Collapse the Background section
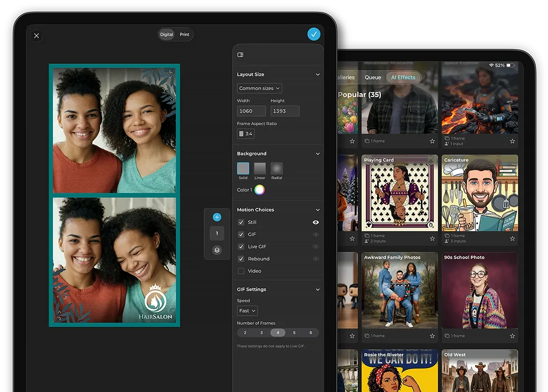 [318, 154]
